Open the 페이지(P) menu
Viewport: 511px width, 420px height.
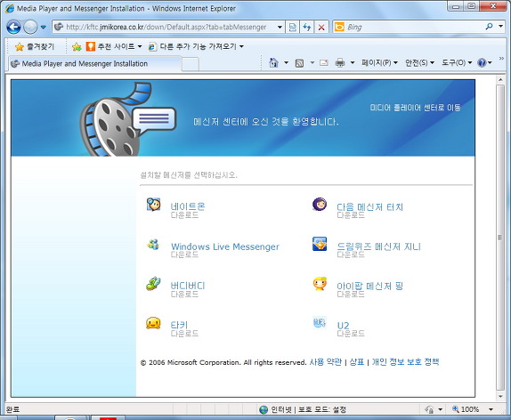coord(379,62)
